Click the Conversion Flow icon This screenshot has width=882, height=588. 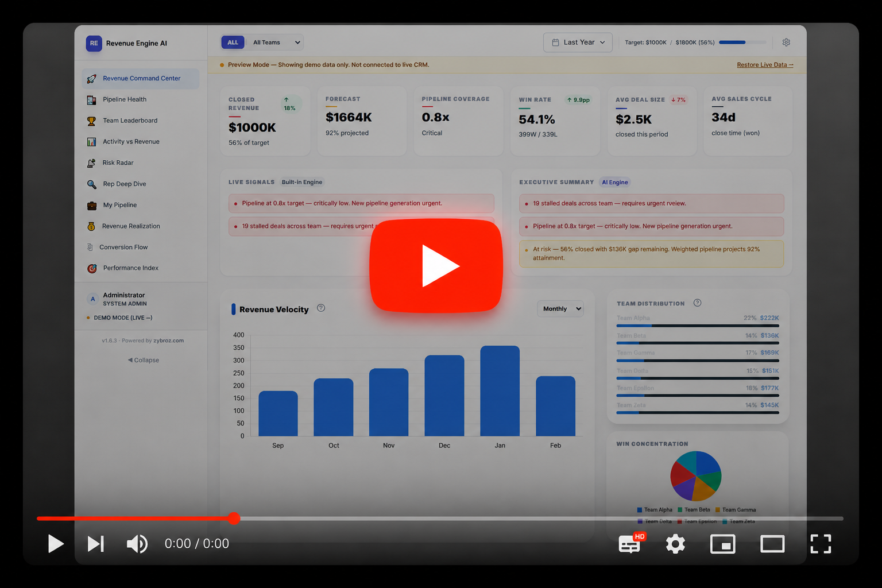[x=90, y=247]
